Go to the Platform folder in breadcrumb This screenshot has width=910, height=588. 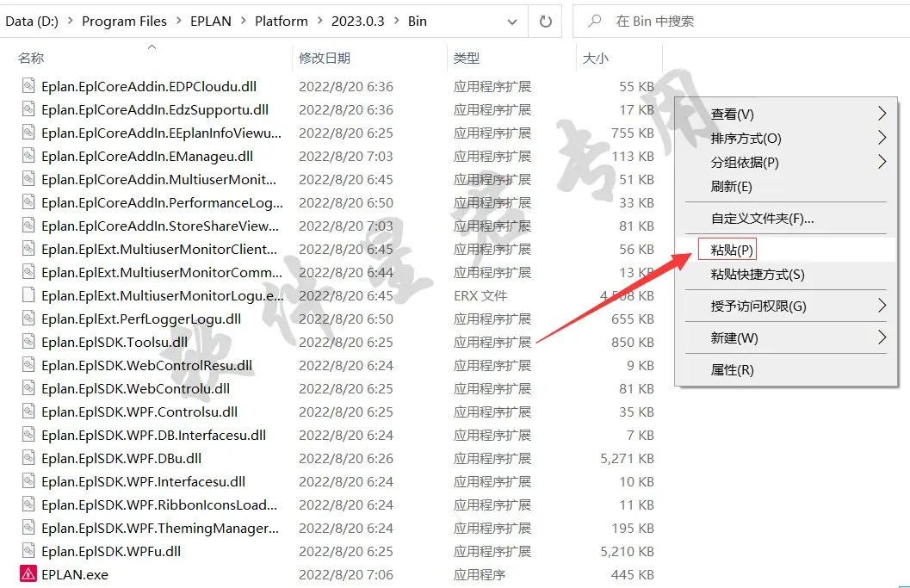pos(282,22)
